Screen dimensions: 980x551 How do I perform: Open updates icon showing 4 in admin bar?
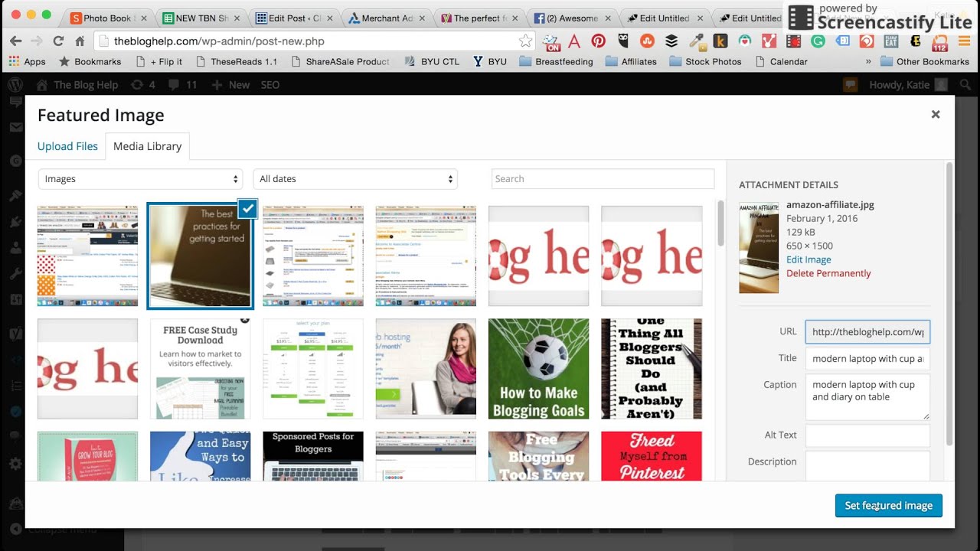[x=143, y=85]
